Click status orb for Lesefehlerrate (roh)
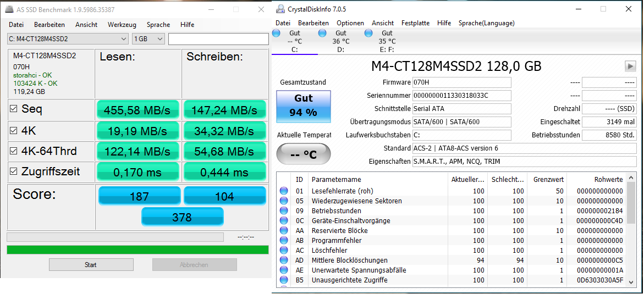The image size is (644, 294). [x=284, y=191]
